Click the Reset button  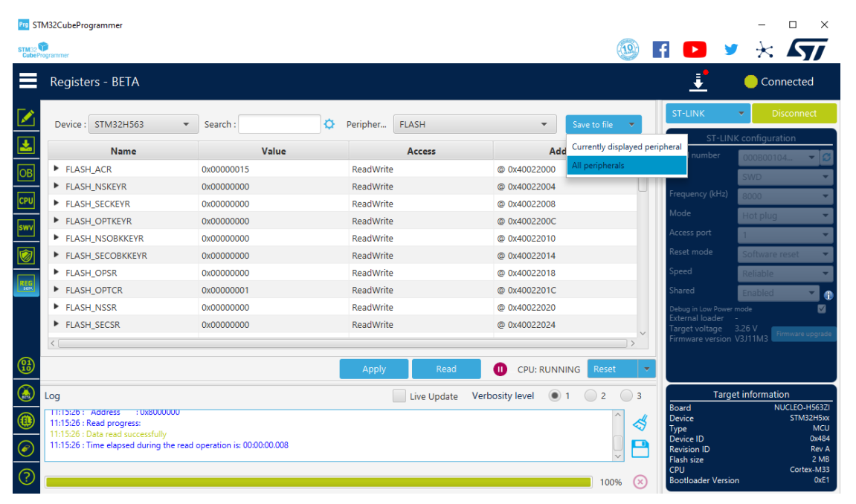point(613,369)
